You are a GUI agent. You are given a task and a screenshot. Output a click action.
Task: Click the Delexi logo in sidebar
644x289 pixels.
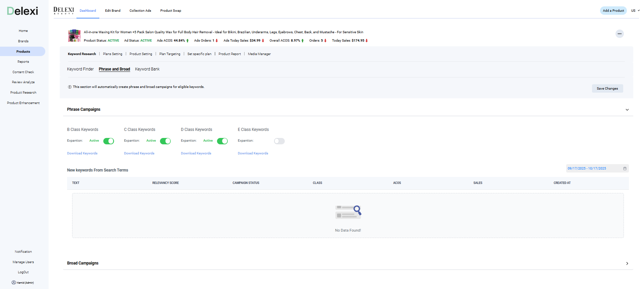(x=22, y=11)
